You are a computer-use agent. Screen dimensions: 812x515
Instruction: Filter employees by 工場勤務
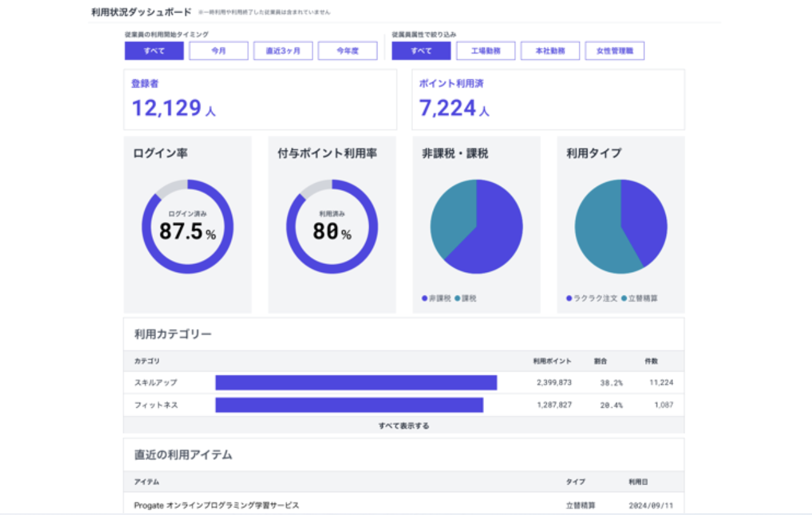[x=485, y=51]
